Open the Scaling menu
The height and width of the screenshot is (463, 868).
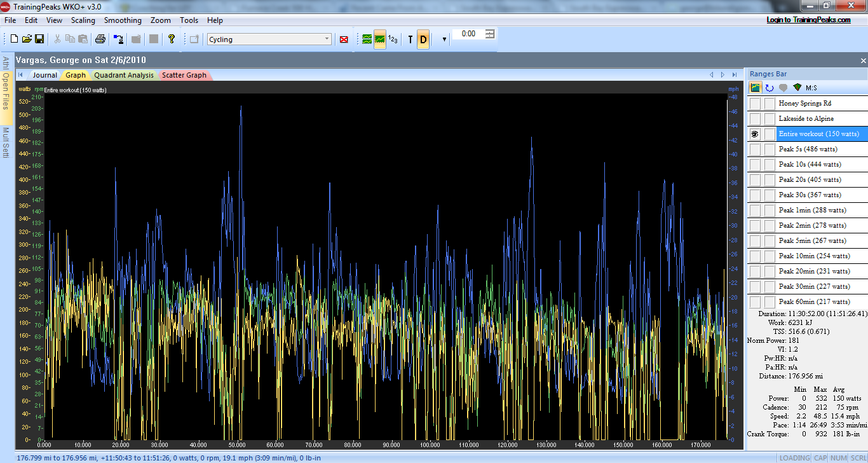[x=83, y=20]
